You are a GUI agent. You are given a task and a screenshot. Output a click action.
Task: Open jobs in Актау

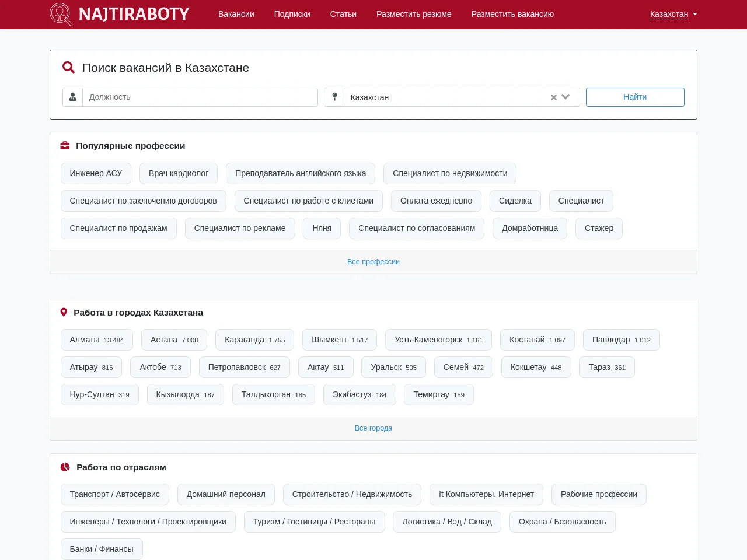point(326,367)
